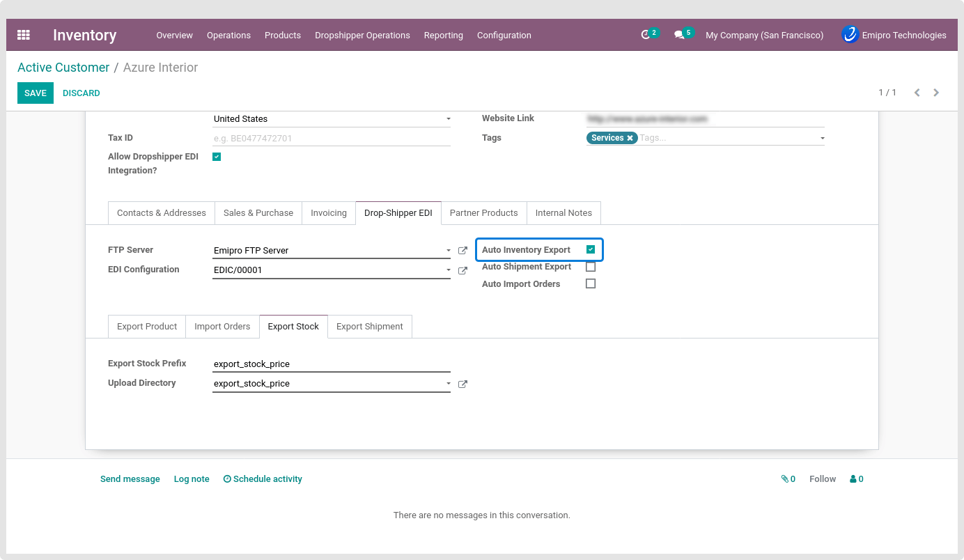Open the activities clock icon

(x=646, y=35)
